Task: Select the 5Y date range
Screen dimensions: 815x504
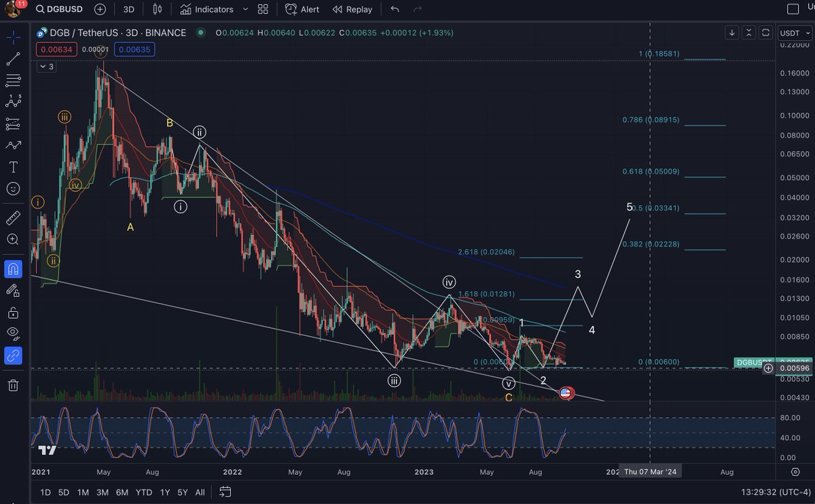Action: (x=182, y=492)
